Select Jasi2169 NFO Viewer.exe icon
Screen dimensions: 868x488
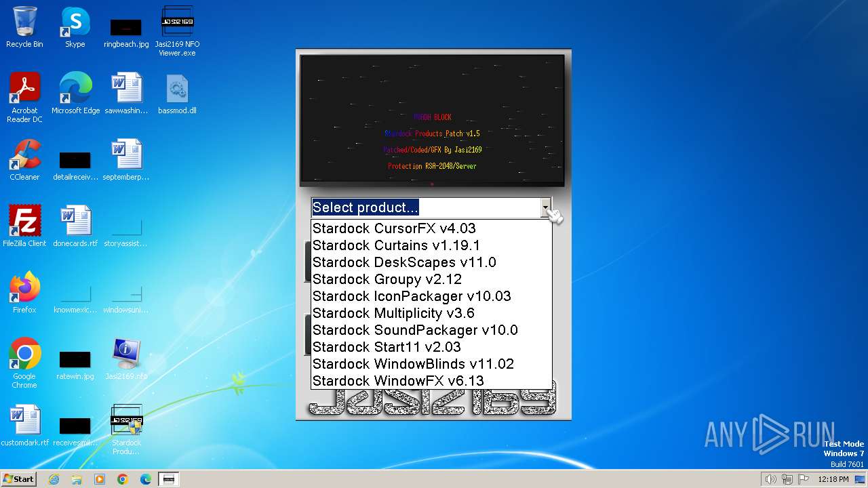click(177, 32)
